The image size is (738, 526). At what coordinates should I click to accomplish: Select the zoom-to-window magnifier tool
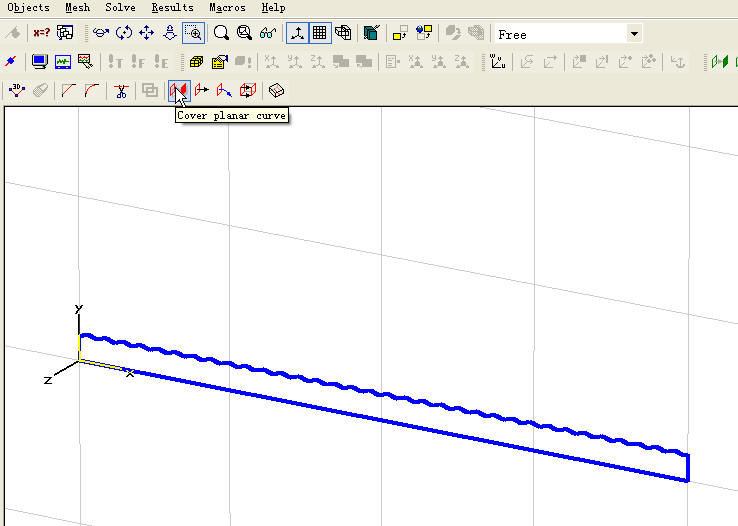point(194,33)
